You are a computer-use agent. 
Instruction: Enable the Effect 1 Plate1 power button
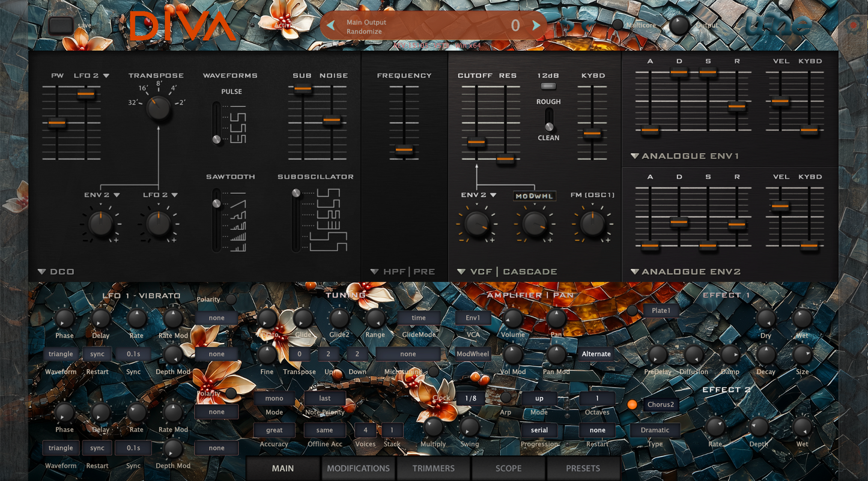tap(632, 310)
